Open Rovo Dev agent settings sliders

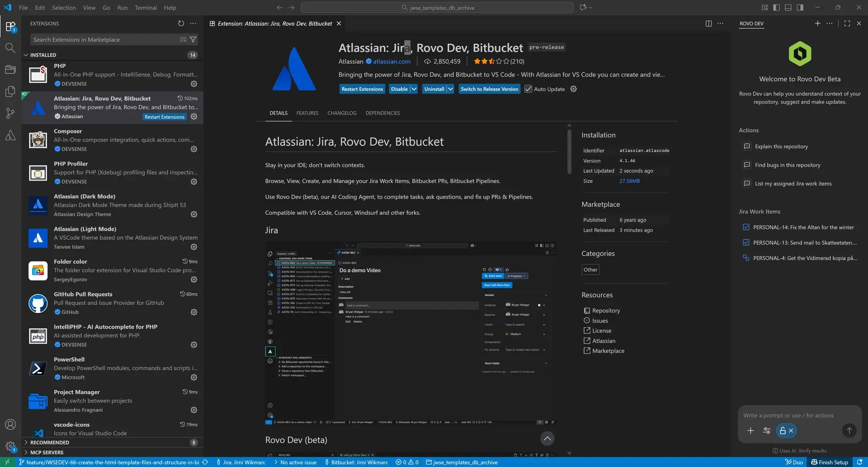(766, 430)
